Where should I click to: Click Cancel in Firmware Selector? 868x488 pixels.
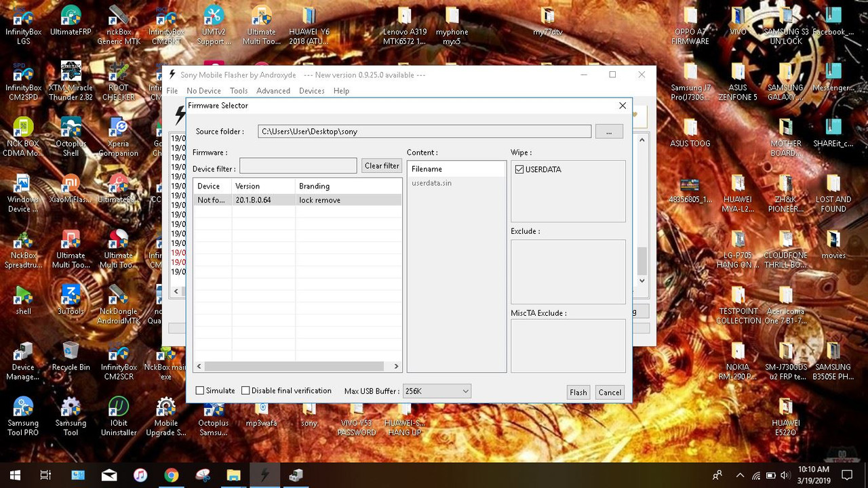tap(610, 392)
